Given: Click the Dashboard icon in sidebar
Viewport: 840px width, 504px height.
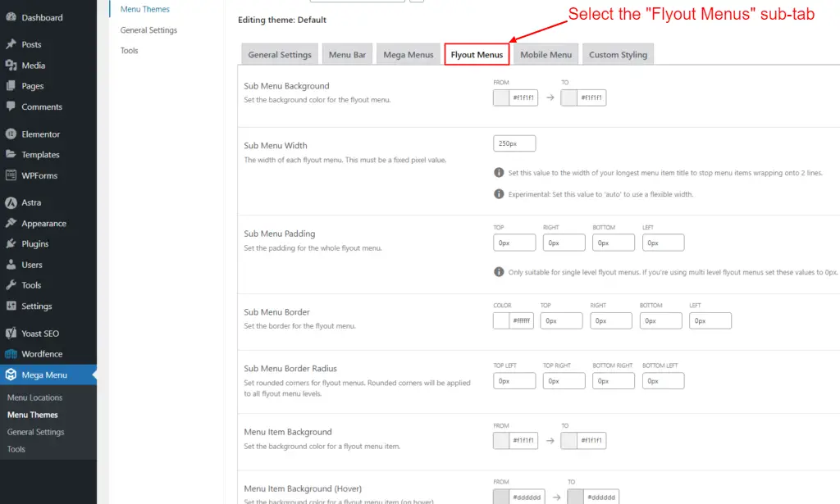Looking at the screenshot, I should click(11, 17).
